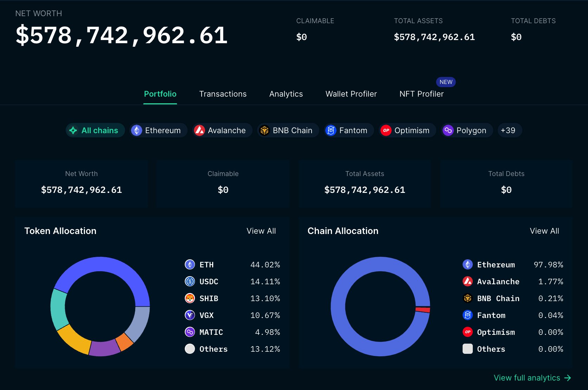Click the Avalanche icon in Chain Allocation

(468, 281)
